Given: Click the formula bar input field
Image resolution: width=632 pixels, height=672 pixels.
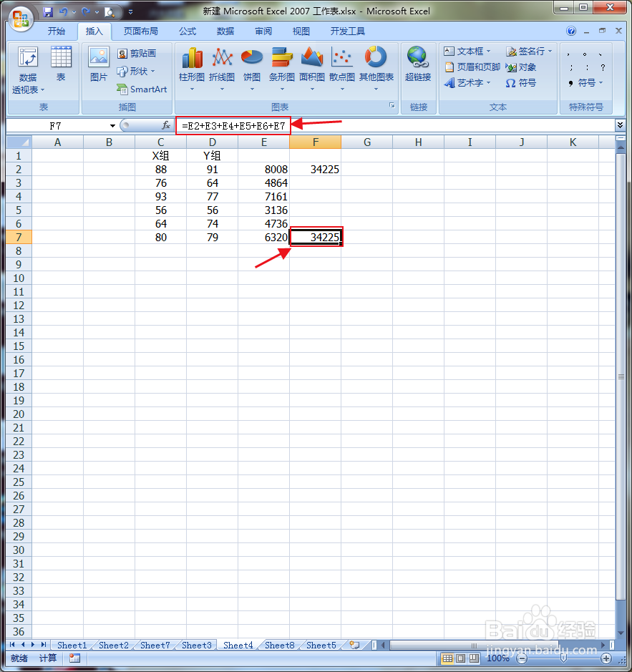Looking at the screenshot, I should pos(394,125).
